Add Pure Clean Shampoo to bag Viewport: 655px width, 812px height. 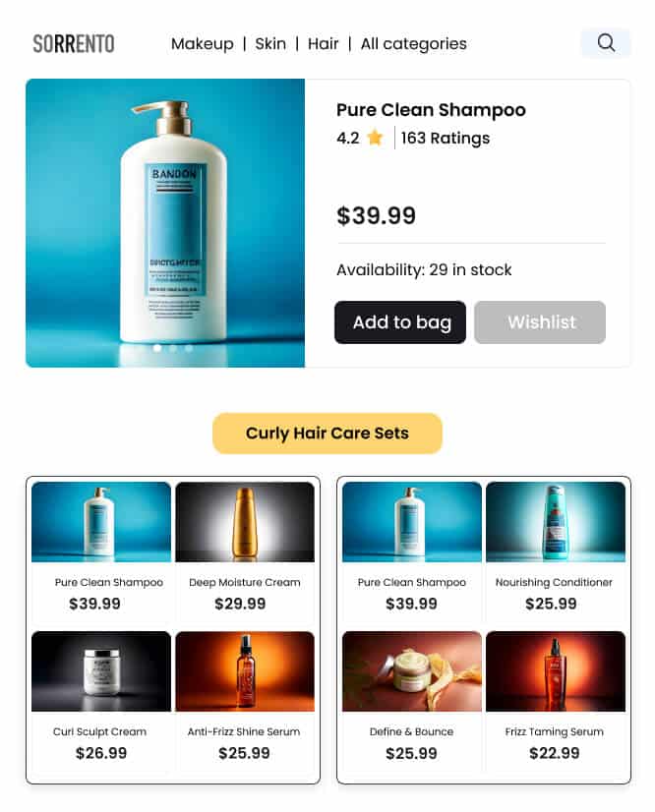click(400, 322)
